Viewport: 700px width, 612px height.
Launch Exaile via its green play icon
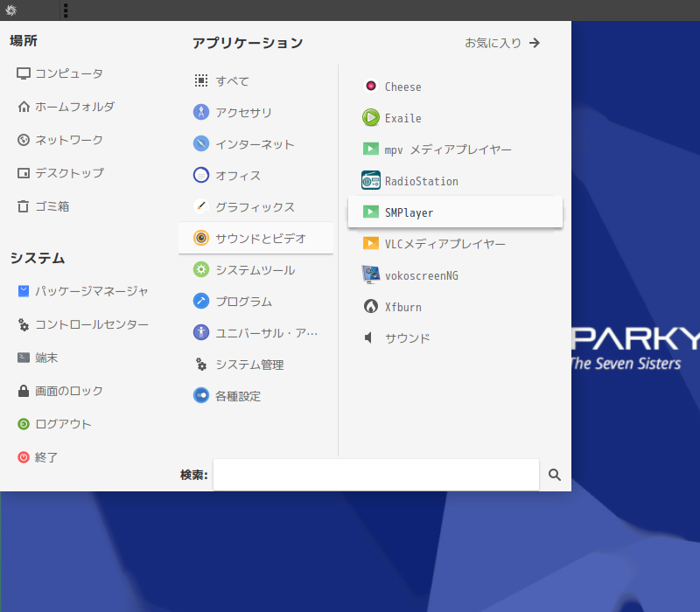coord(370,118)
